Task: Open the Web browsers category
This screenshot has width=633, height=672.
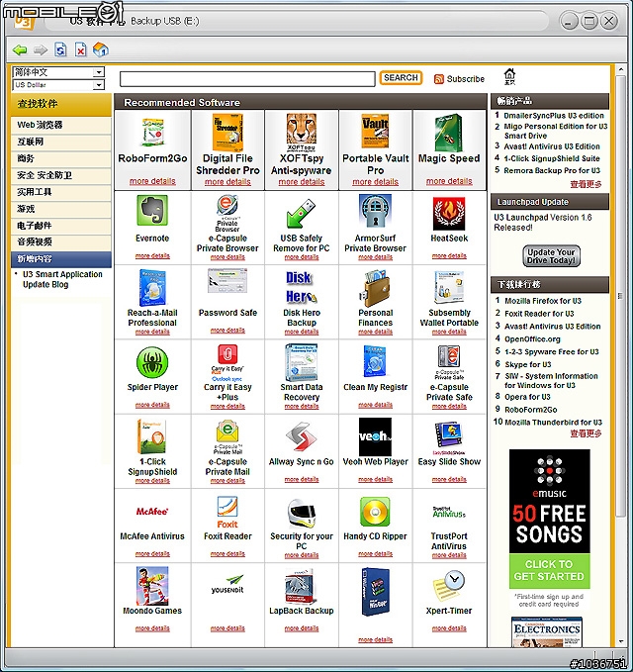Action: pyautogui.click(x=61, y=125)
